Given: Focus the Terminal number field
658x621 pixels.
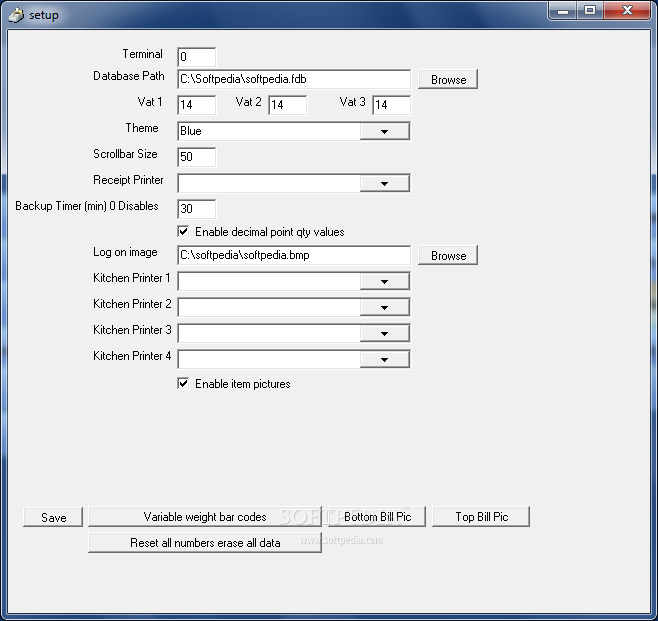Looking at the screenshot, I should (196, 57).
